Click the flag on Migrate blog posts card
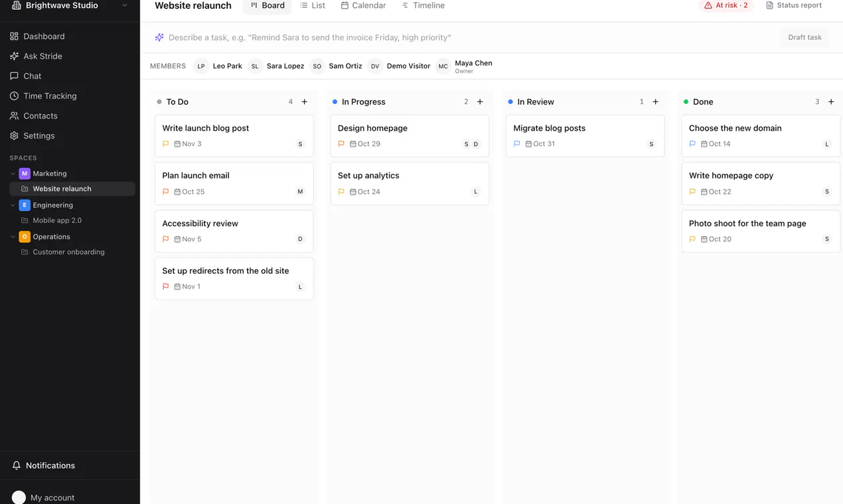Image resolution: width=843 pixels, height=504 pixels. tap(517, 144)
